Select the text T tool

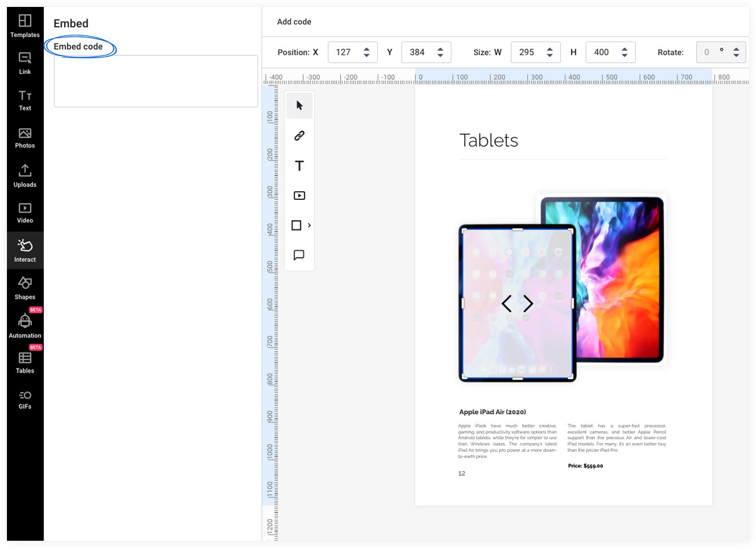[x=299, y=166]
